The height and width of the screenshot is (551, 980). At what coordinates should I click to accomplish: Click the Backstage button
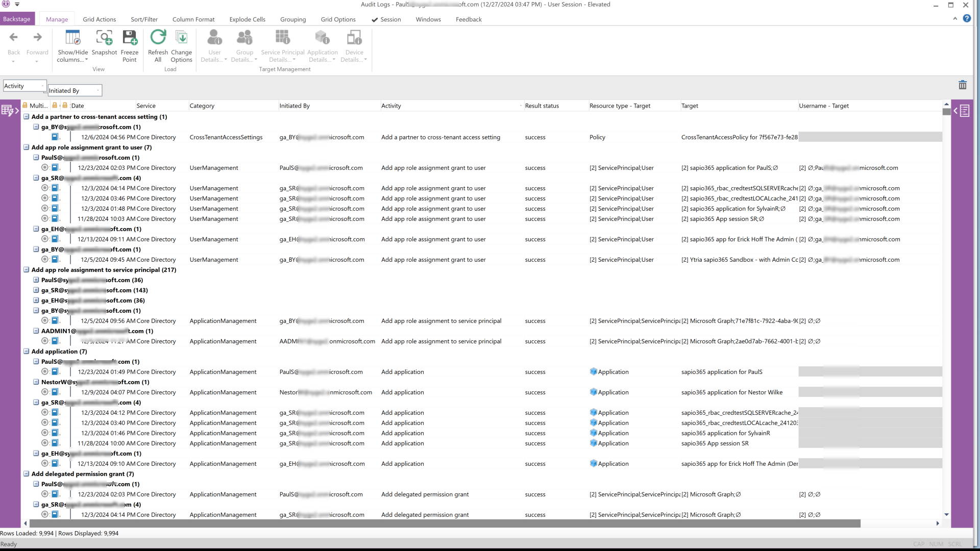click(x=17, y=19)
